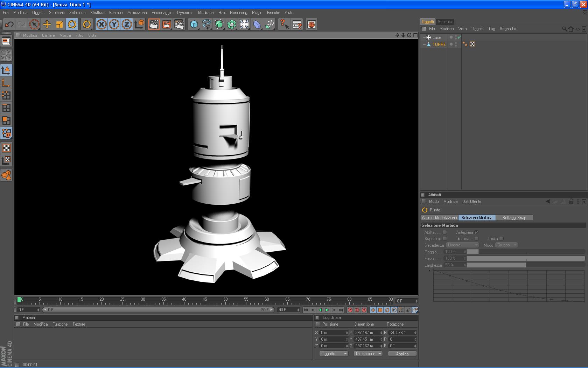The width and height of the screenshot is (588, 368).
Task: Select the Scale tool icon
Action: (59, 25)
